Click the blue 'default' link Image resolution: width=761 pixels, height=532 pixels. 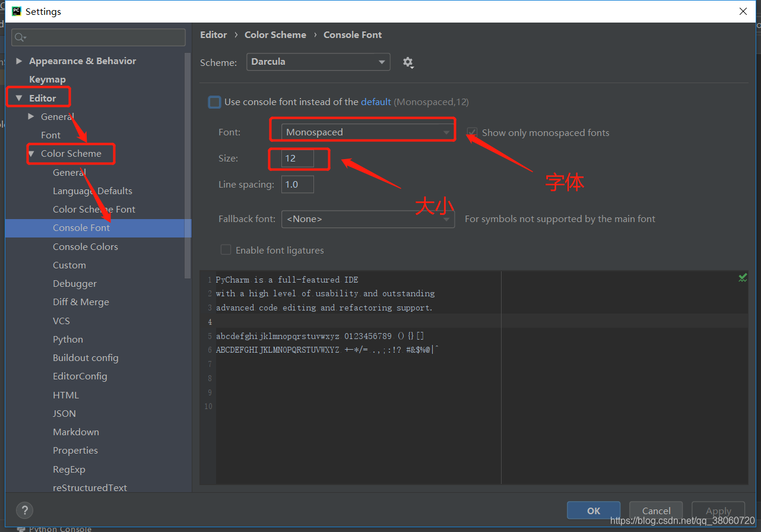376,102
